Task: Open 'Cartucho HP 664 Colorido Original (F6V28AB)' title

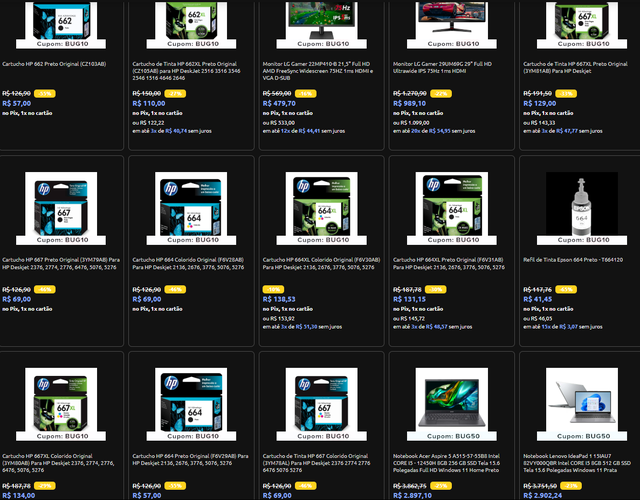Action: (x=188, y=263)
